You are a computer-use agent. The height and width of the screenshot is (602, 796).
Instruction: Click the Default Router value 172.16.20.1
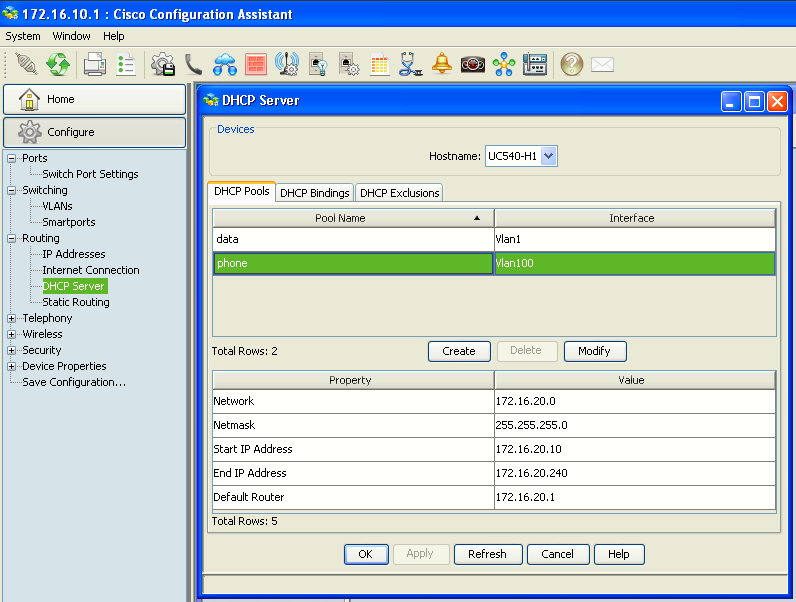525,497
